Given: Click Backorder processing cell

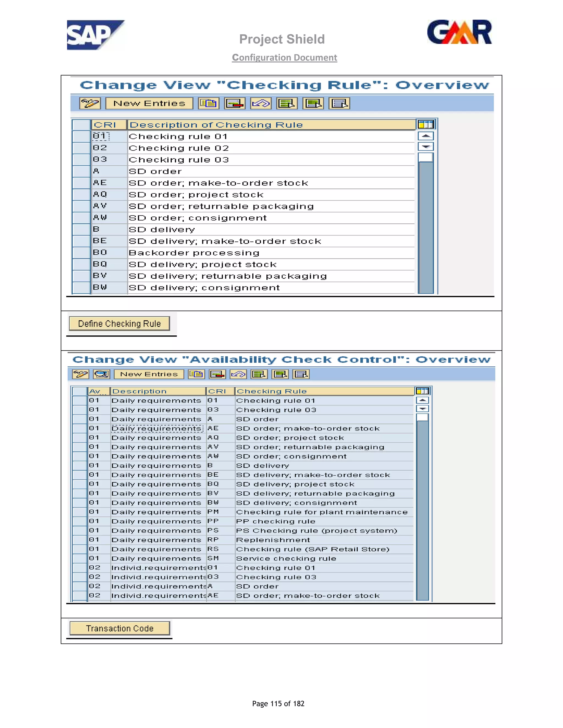Looking at the screenshot, I should [x=271, y=253].
